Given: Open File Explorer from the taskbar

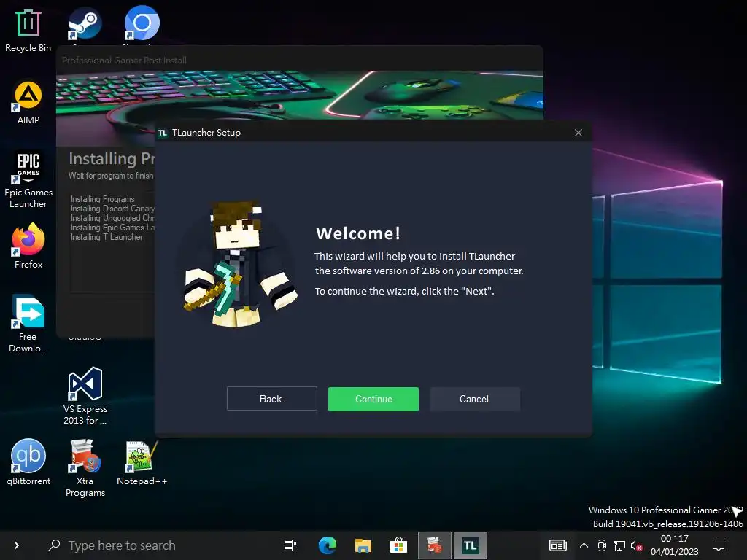Looking at the screenshot, I should (363, 545).
